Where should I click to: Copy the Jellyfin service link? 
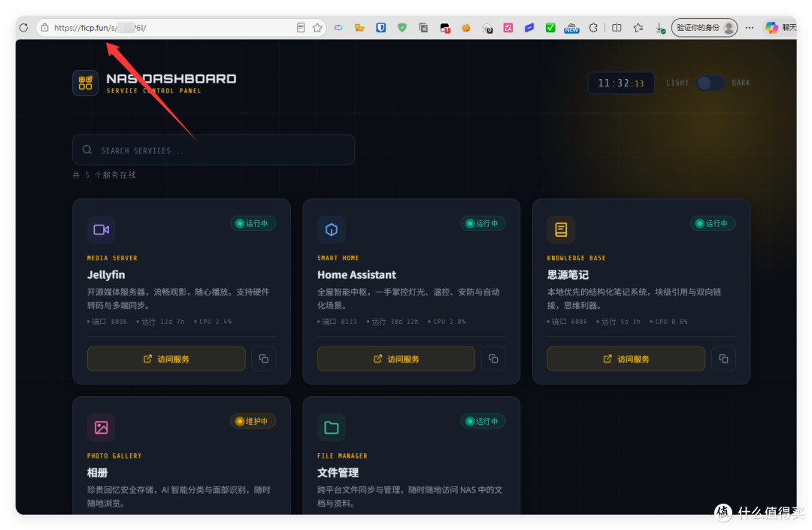pos(264,359)
